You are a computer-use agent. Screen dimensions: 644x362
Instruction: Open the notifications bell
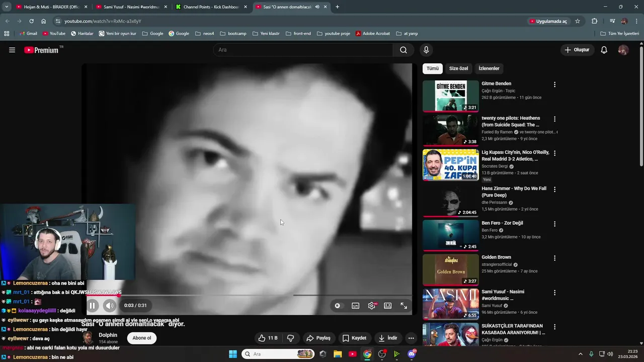click(x=604, y=50)
